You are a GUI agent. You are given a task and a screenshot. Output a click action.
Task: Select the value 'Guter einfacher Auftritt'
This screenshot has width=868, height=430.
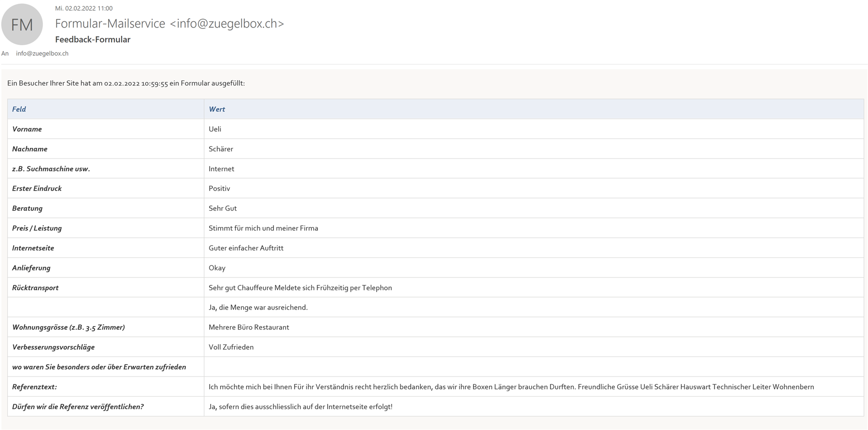click(x=246, y=248)
